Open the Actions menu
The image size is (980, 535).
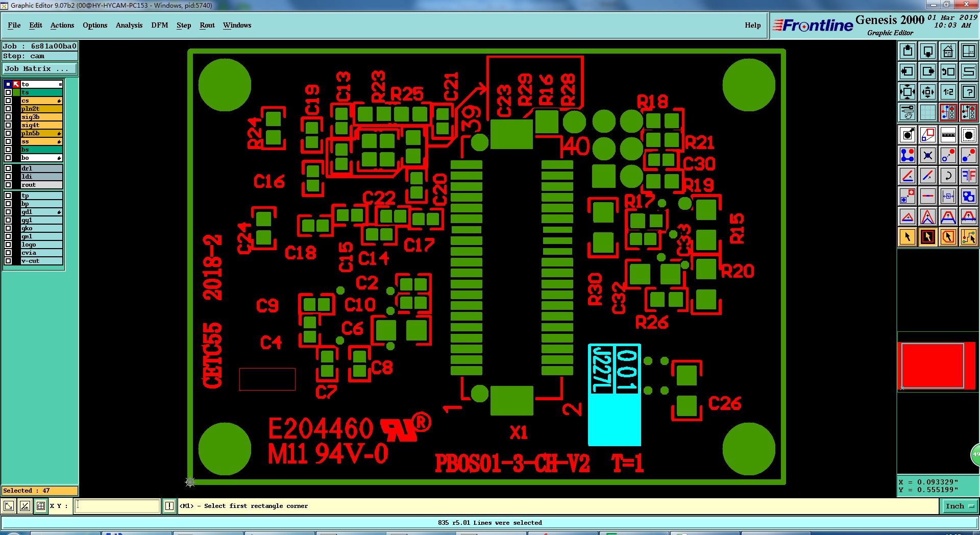click(x=62, y=25)
